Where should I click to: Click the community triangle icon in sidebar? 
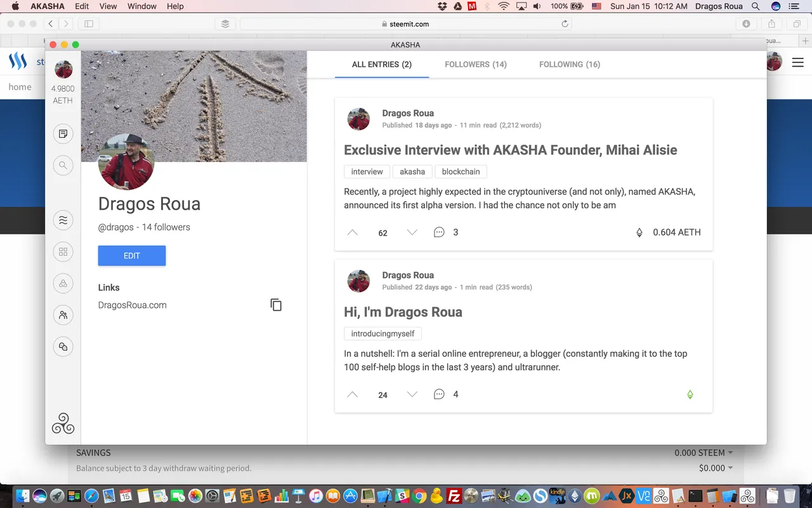coord(63,283)
